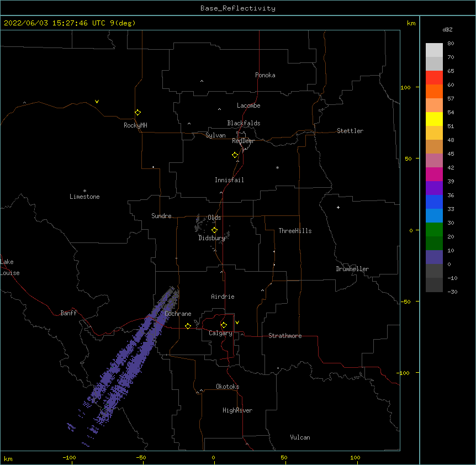Click the gray radar echoes west of Olds
476x465 pixels.
click(200, 224)
